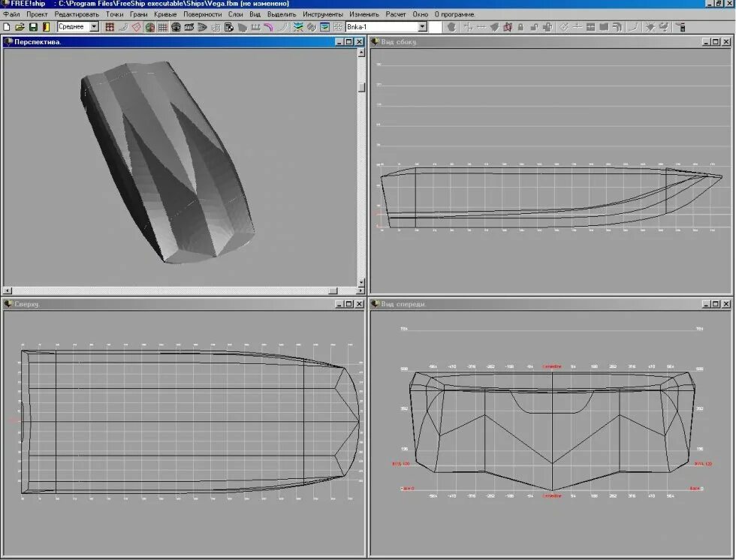Click the add point crosshair icon
This screenshot has height=560, width=736.
(x=468, y=27)
